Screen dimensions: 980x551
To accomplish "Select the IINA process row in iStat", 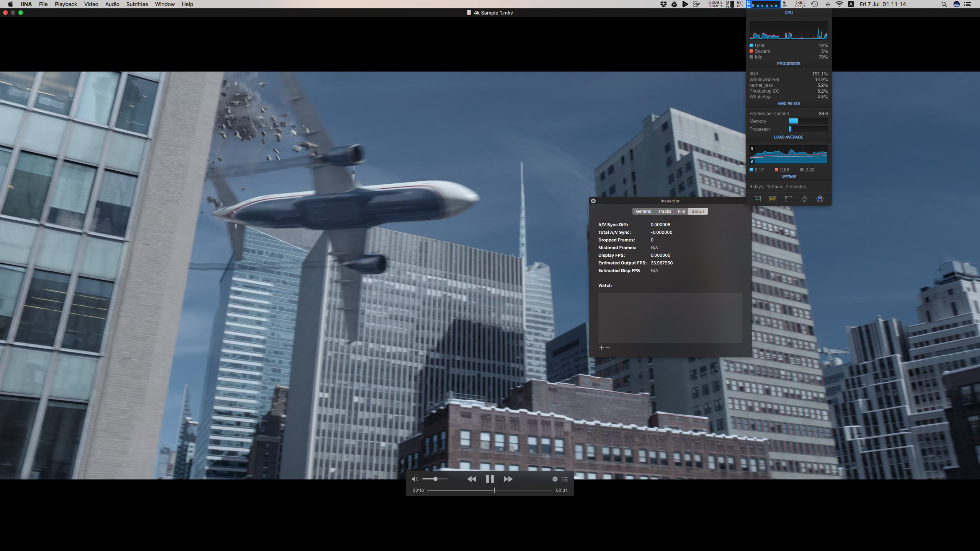I will click(789, 74).
